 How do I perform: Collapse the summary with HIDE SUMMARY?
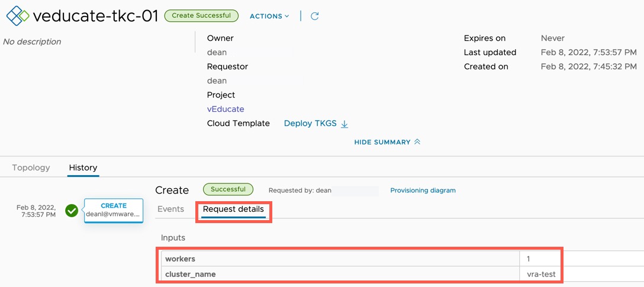[x=387, y=142]
